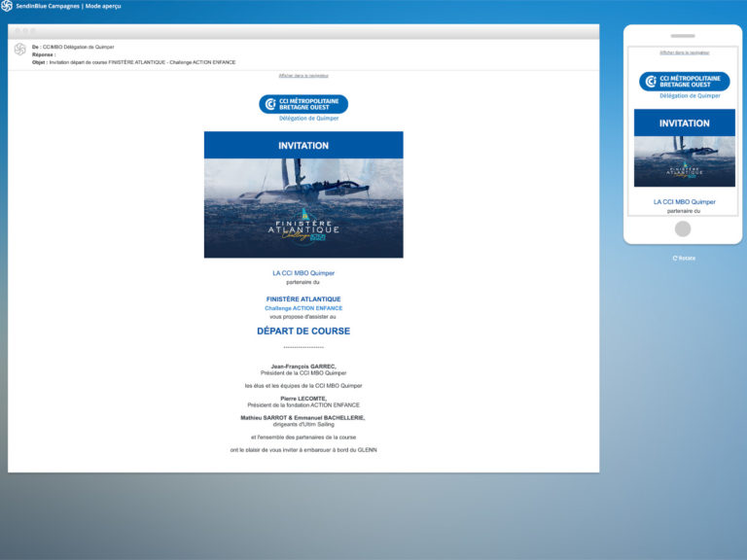Screen dimensions: 747x560
Task: Click 'et l'ensemble des partenaires de la course'
Action: point(303,437)
